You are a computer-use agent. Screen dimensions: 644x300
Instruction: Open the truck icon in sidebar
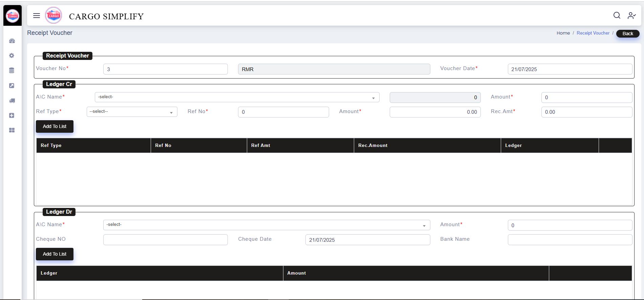tap(12, 101)
